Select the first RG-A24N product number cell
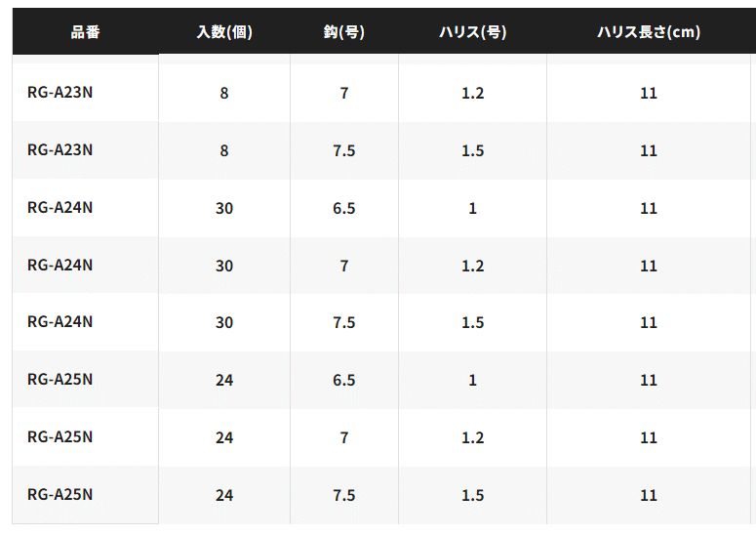Screen dimensions: 756x536 60,208
